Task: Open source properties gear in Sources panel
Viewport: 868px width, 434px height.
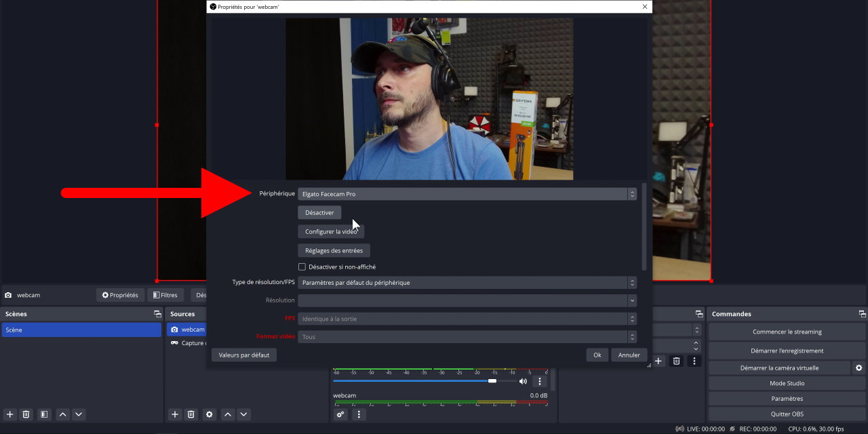Action: pos(210,414)
